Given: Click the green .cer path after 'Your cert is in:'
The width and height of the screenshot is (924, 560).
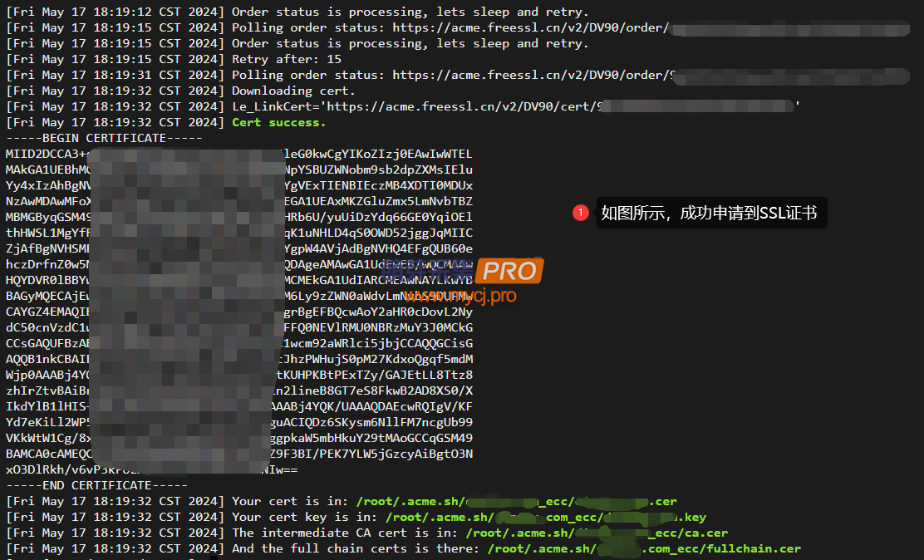Looking at the screenshot, I should point(516,502).
